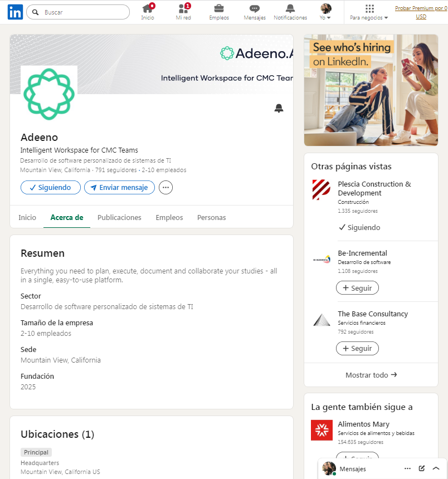Viewport: 448px width, 479px height.
Task: Open Mensajes bar three-dot options
Action: pyautogui.click(x=407, y=468)
